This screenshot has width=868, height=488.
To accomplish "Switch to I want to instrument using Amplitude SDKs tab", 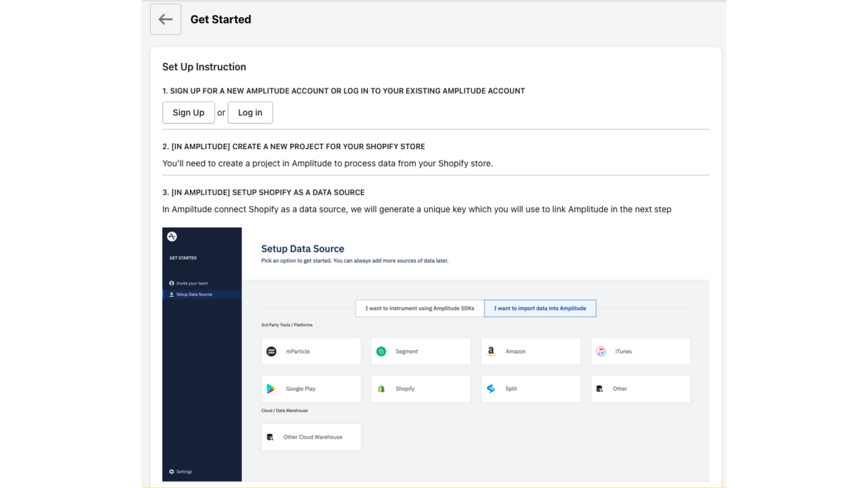I will [420, 308].
